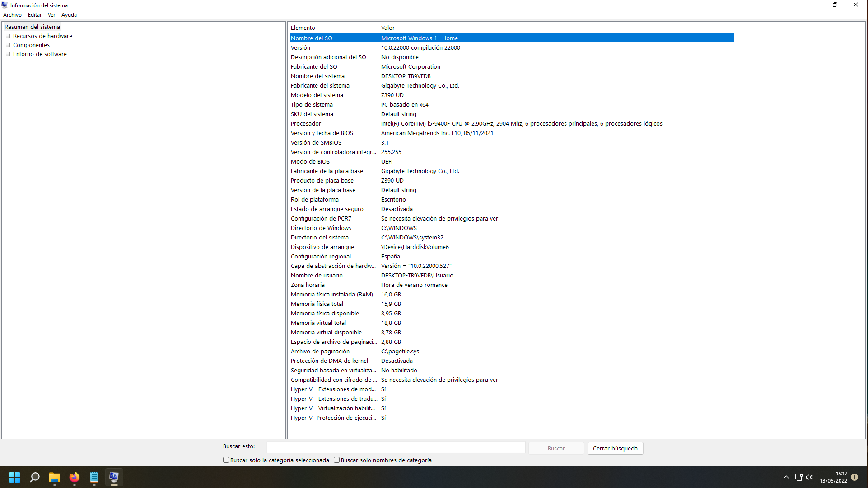Click the Windows Start button in taskbar
Screen dimensions: 868x488
point(14,477)
